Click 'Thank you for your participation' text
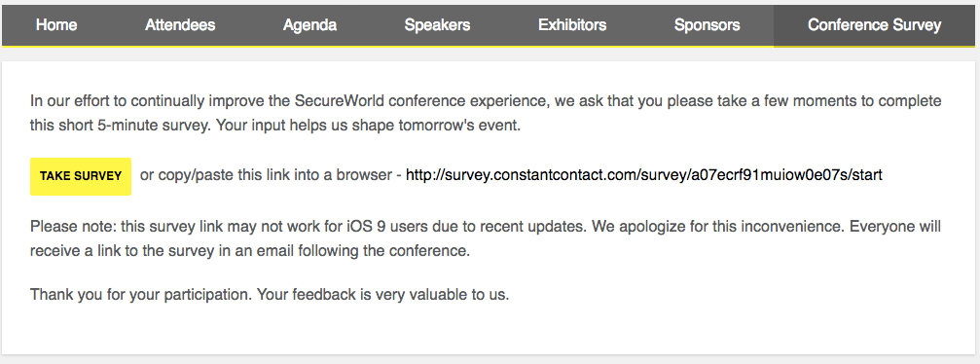This screenshot has width=980, height=364. (141, 294)
